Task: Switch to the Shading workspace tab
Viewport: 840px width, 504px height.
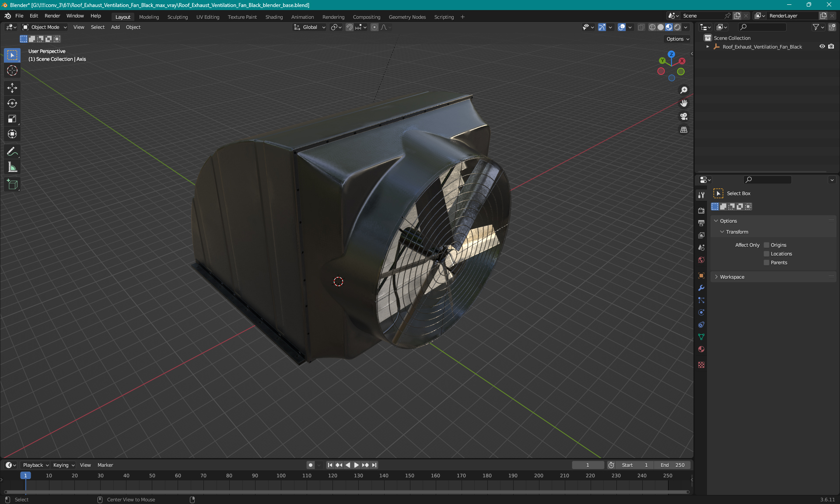Action: tap(274, 17)
